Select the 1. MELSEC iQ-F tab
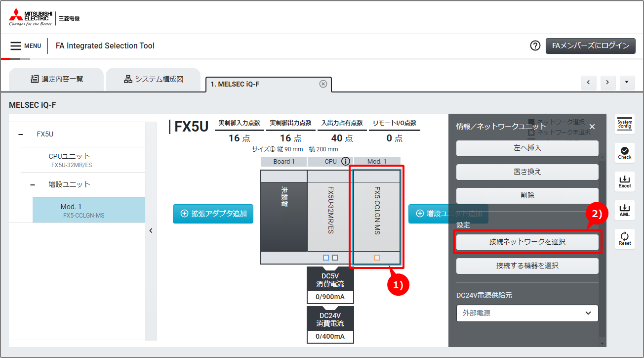 pyautogui.click(x=268, y=84)
